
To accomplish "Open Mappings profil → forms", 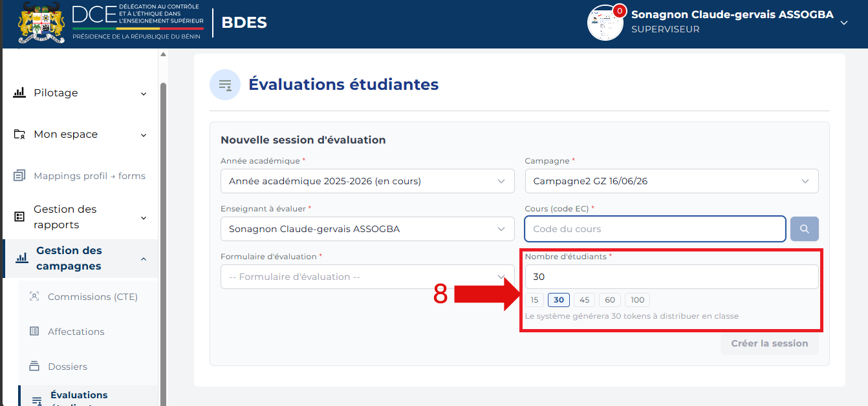I will [80, 176].
